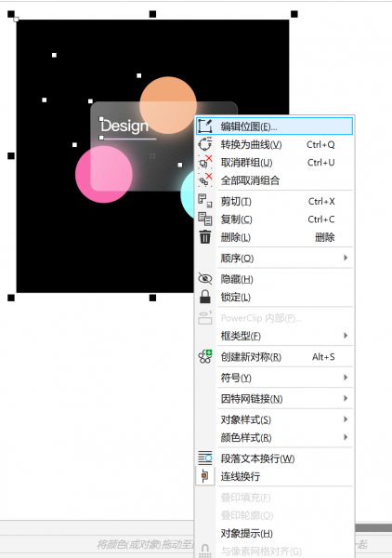Click 删除(L) menu item
This screenshot has width=392, height=558.
[274, 237]
